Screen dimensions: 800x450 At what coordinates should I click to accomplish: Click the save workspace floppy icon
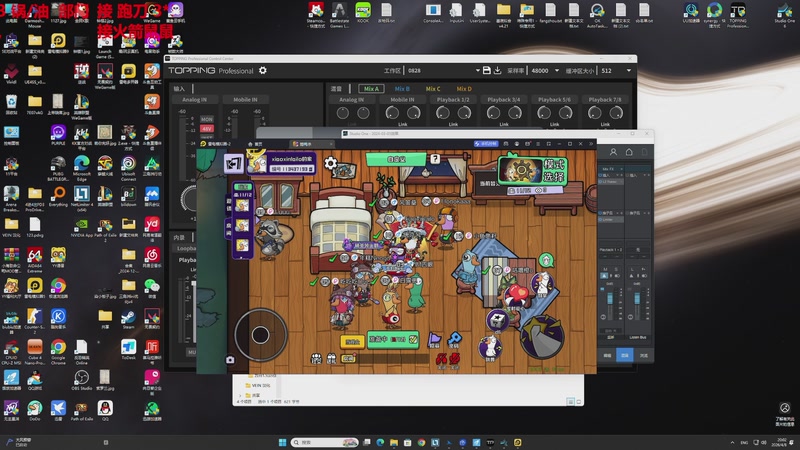[486, 71]
